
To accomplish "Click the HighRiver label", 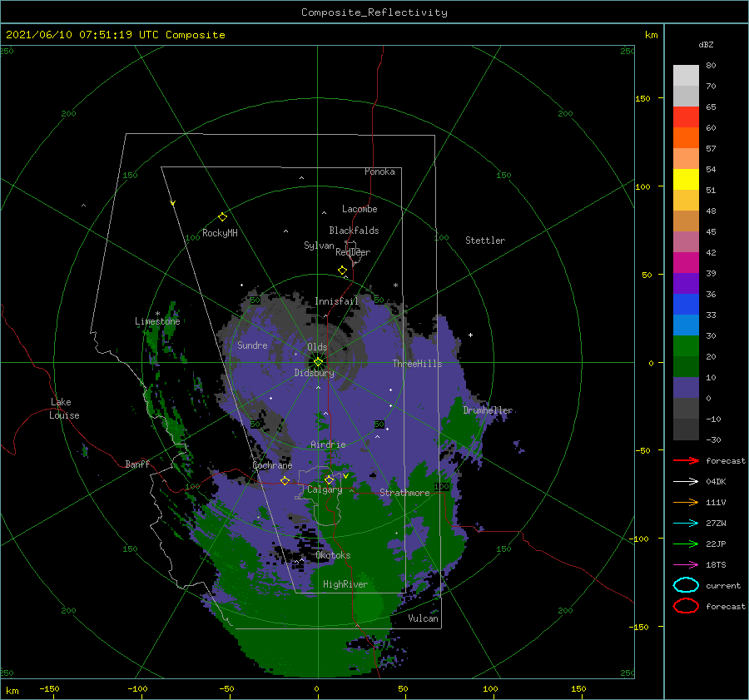I will [x=345, y=584].
